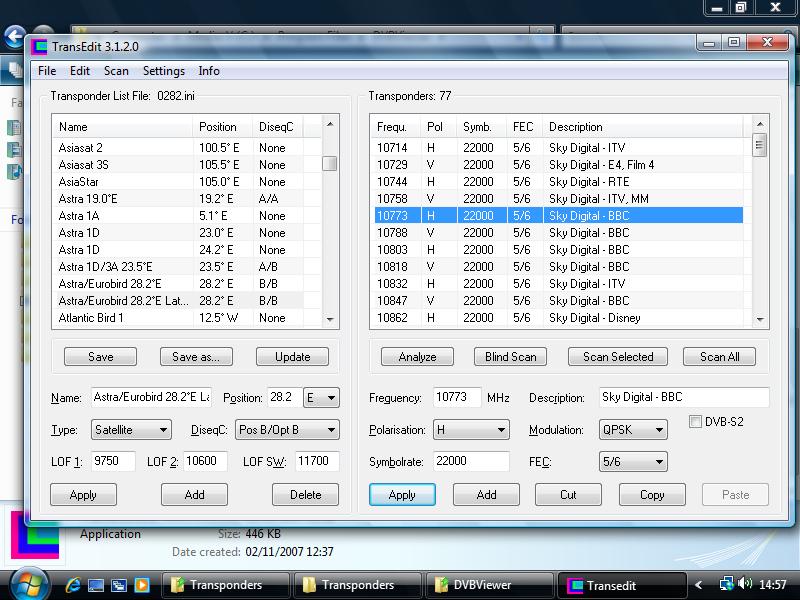This screenshot has height=600, width=800.
Task: Sort satellite list by Name column
Action: tap(122, 127)
